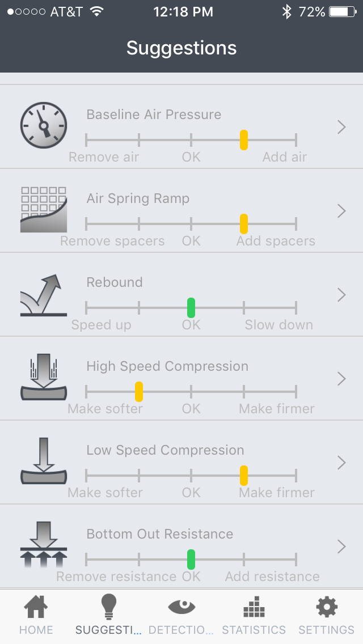Tap the Bottom Out Resistance icon
The image size is (363, 644).
point(44,545)
